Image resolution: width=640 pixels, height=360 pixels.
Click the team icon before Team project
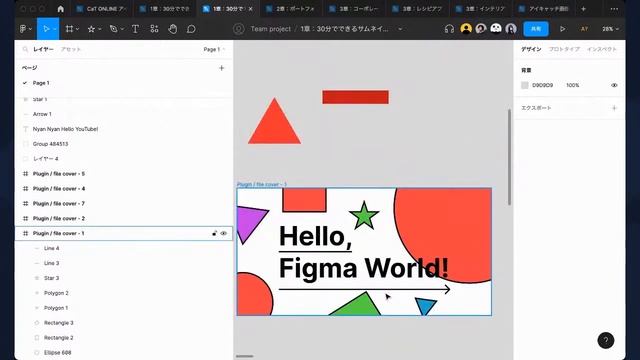(238, 29)
